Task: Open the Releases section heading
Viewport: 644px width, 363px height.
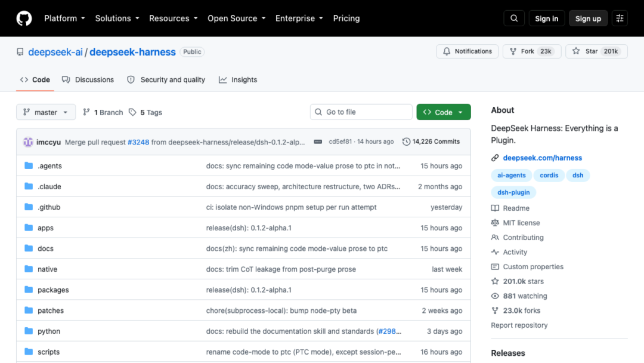Action: pyautogui.click(x=508, y=353)
